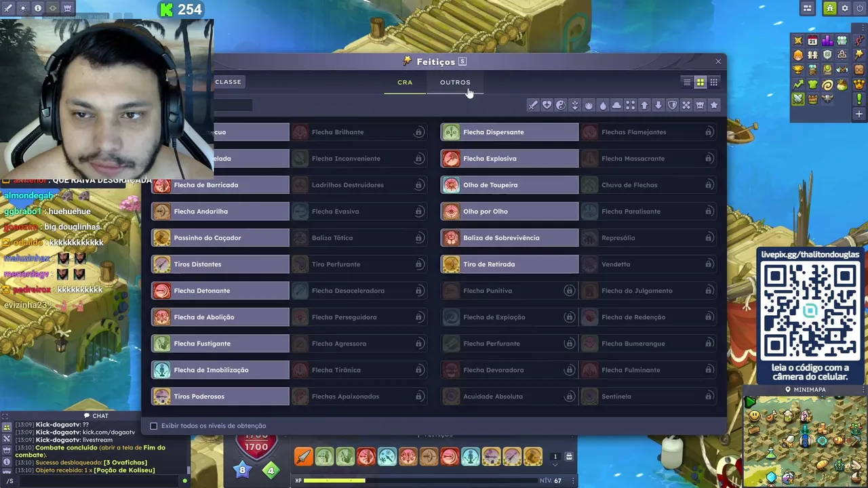Open game settings gear icon
Image resolution: width=868 pixels, height=488 pixels.
click(x=844, y=8)
